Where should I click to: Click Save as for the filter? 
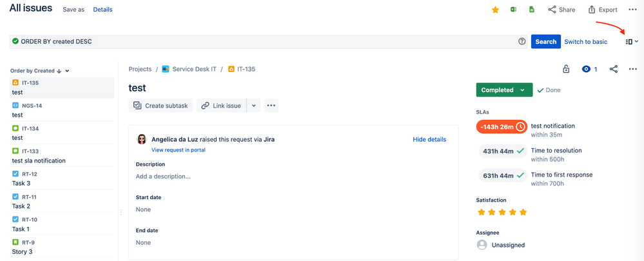click(73, 10)
